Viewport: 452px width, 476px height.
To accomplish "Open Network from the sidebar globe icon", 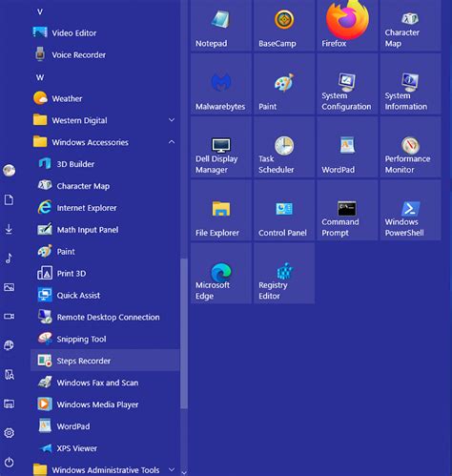I will coord(9,345).
